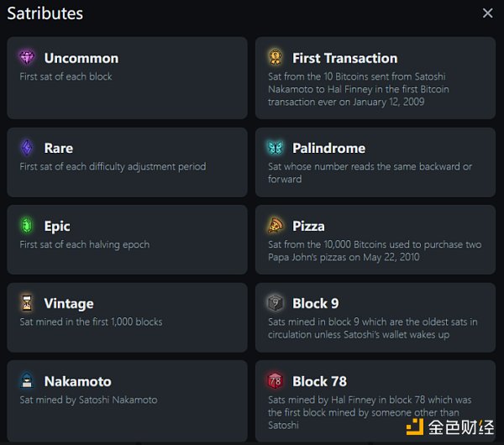Click the butterfly Palindrome icon

(276, 148)
